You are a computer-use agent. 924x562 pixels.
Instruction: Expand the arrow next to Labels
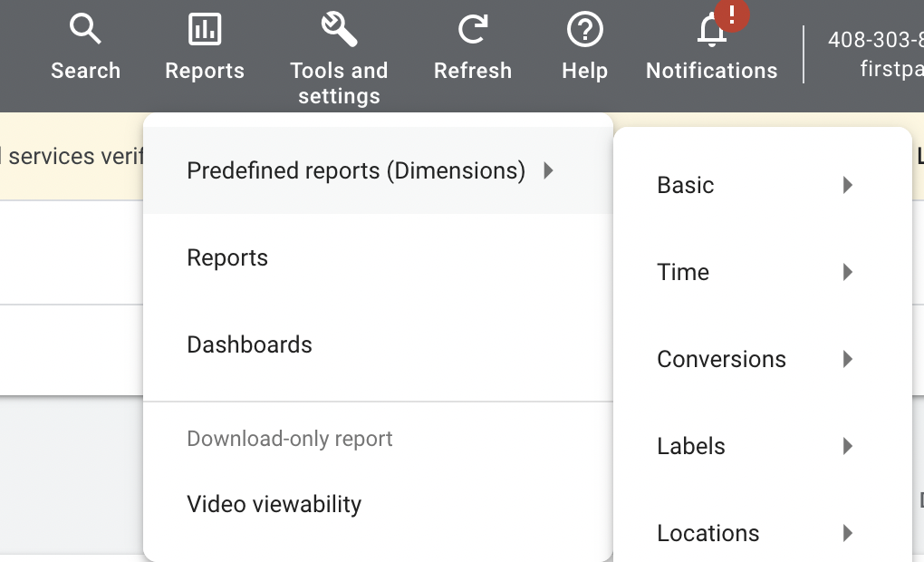(848, 446)
